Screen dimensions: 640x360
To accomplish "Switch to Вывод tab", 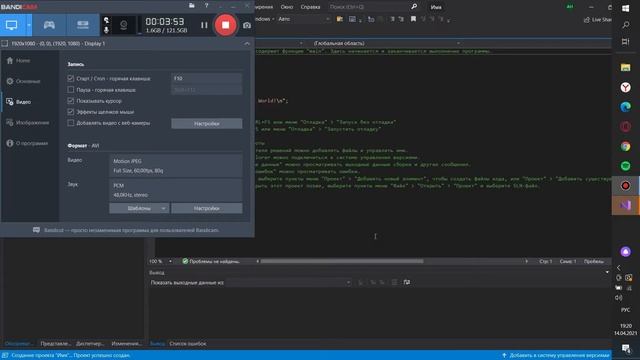I will pos(158,344).
